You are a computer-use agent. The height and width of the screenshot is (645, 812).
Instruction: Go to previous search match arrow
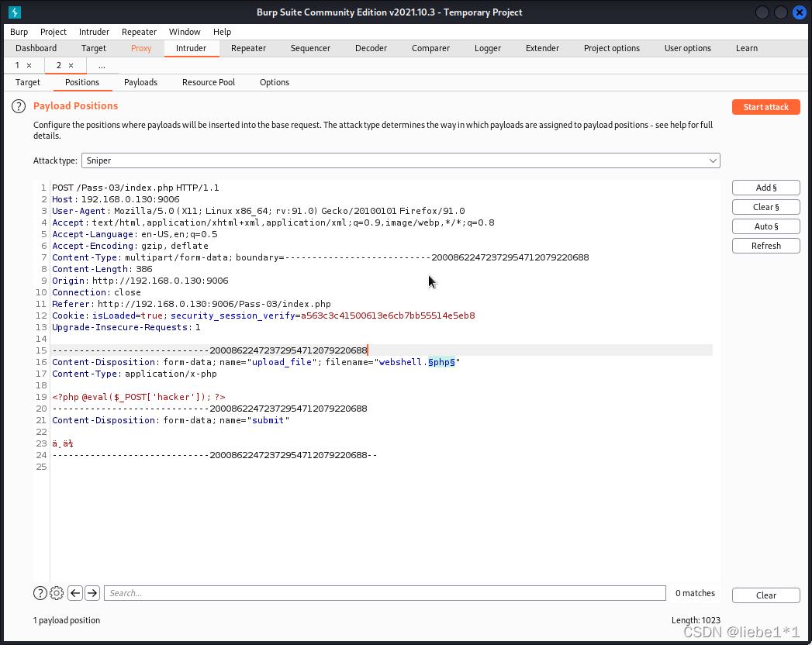click(75, 593)
